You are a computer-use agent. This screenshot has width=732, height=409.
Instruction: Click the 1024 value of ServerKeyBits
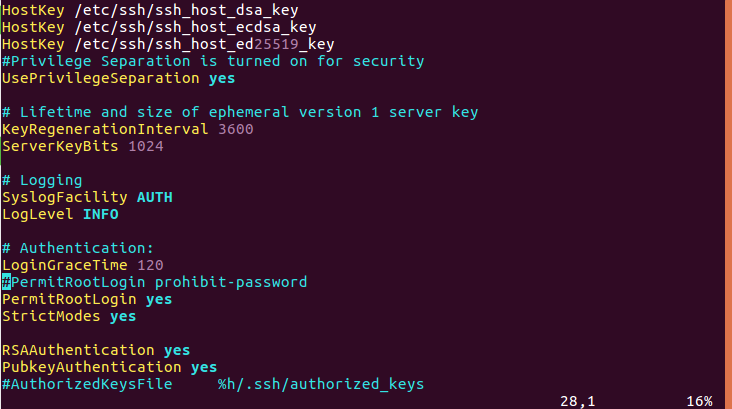click(x=146, y=146)
